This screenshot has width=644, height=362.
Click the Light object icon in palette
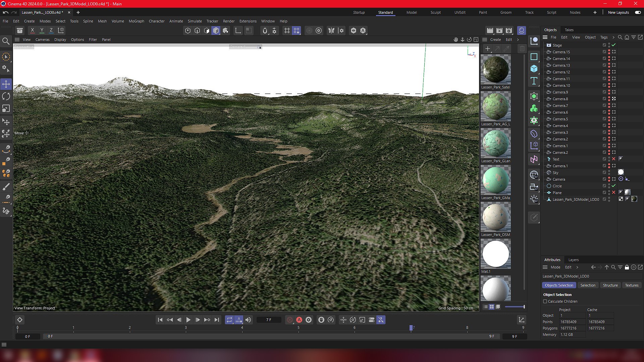pos(534,199)
